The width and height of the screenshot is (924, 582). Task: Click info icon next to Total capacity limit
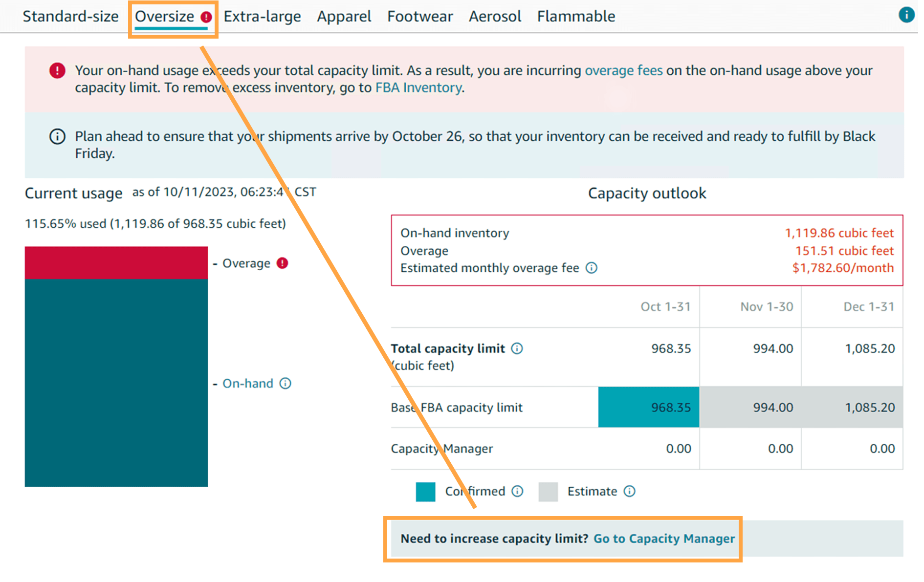pos(517,348)
